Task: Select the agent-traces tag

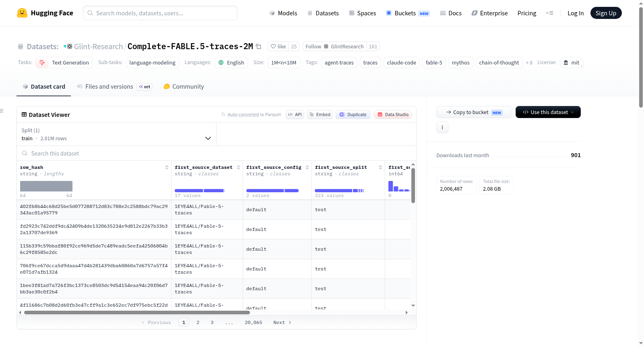Action: coord(339,62)
